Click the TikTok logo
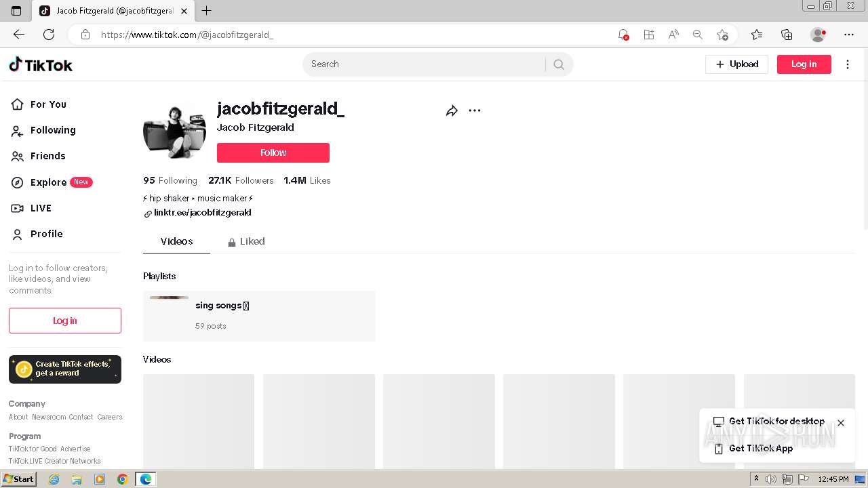This screenshot has width=868, height=488. click(41, 64)
